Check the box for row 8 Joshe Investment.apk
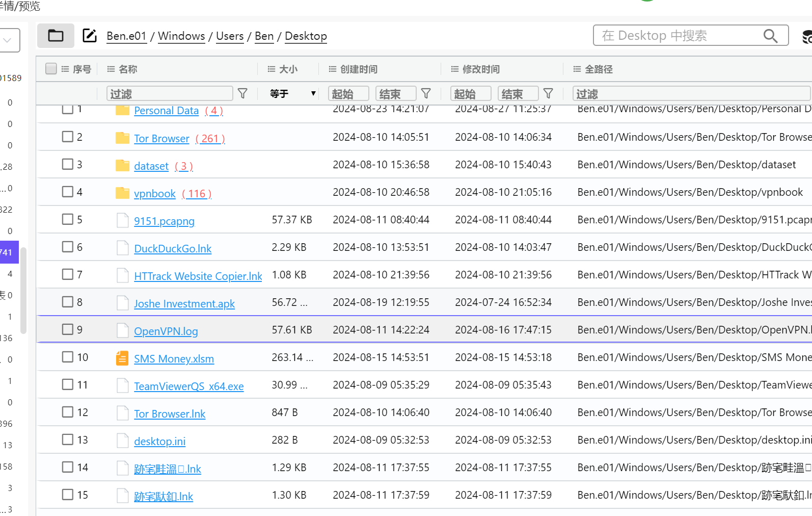Screen dimensions: 812x516 68,302
